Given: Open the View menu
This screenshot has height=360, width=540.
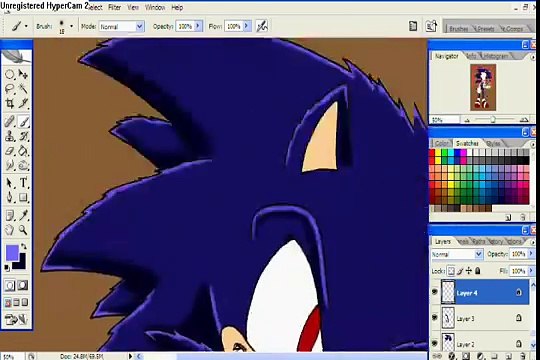Looking at the screenshot, I should click(x=133, y=7).
